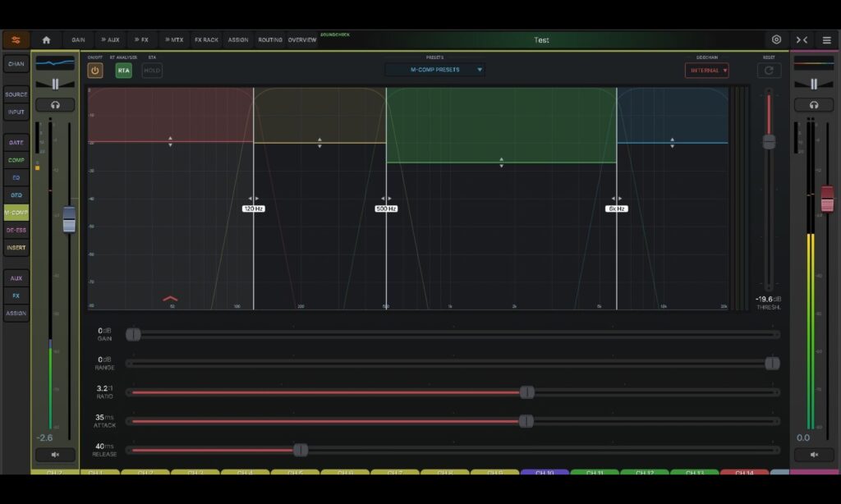
Task: Solo the right strip with headphones icon
Action: coord(814,105)
